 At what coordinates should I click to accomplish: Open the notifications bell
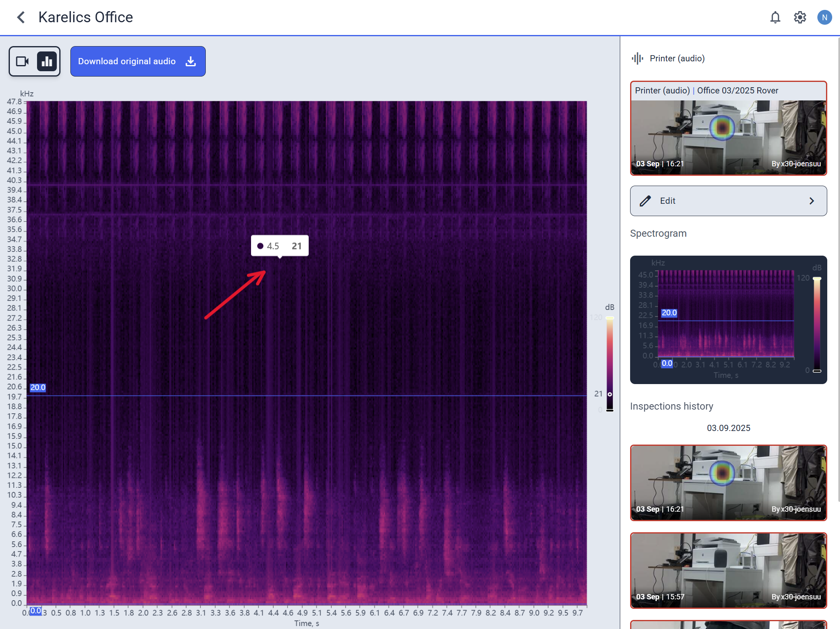pos(775,17)
